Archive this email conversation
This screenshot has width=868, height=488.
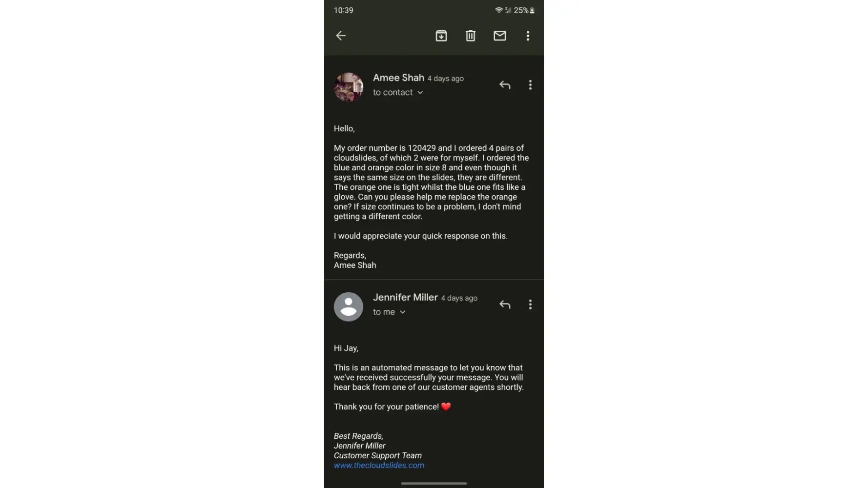point(441,36)
